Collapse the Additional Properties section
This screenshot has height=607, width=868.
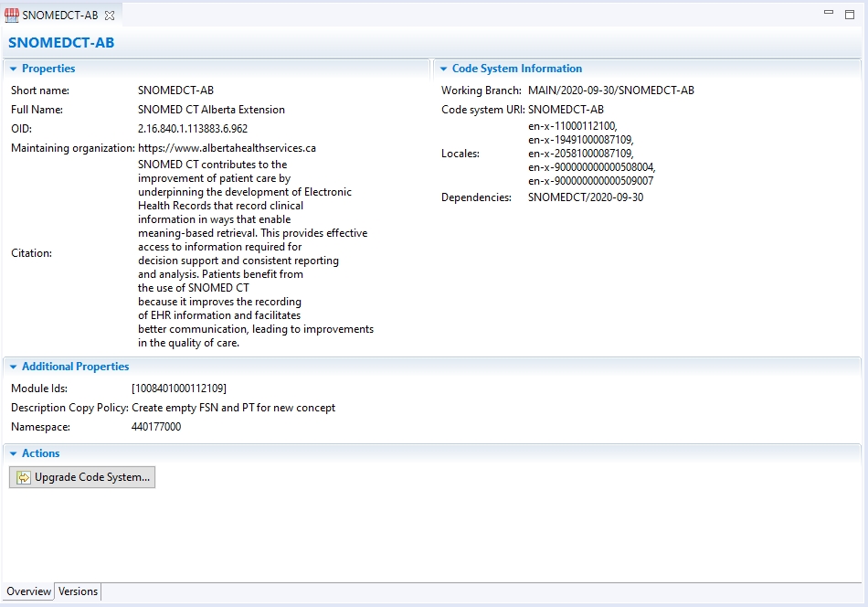pos(13,367)
